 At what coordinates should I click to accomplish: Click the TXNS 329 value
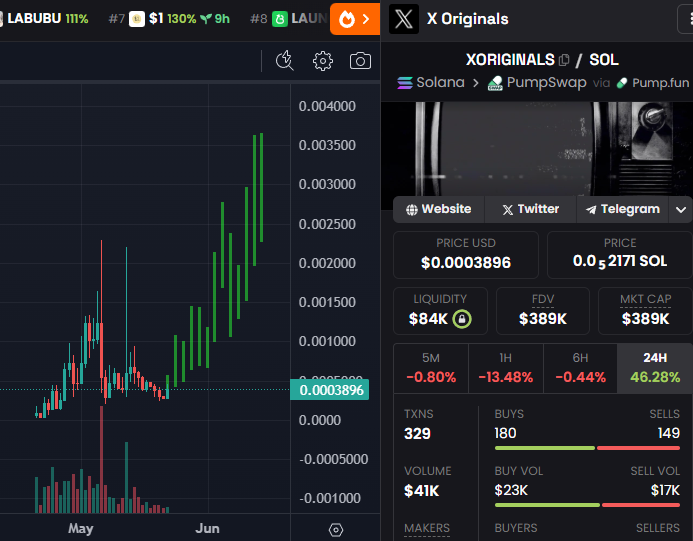(417, 434)
